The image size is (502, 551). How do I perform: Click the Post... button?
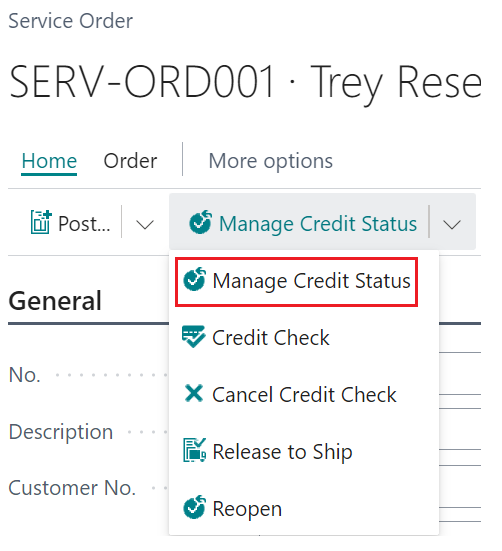point(70,223)
